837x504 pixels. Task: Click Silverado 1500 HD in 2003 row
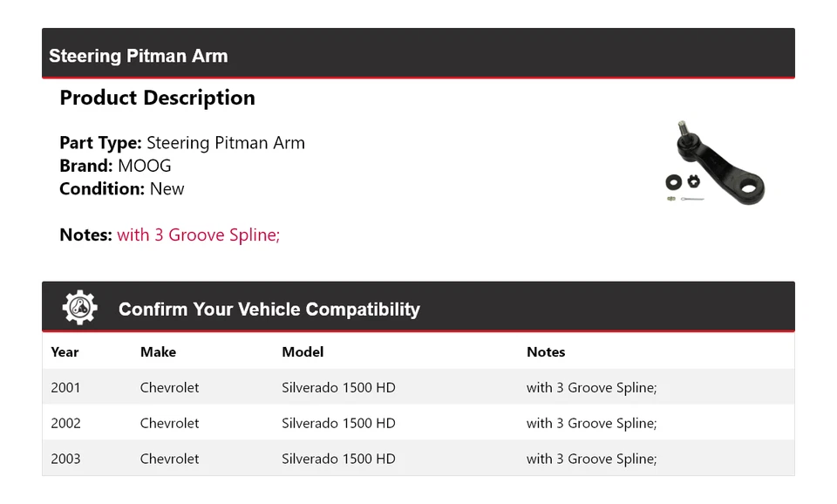click(338, 459)
